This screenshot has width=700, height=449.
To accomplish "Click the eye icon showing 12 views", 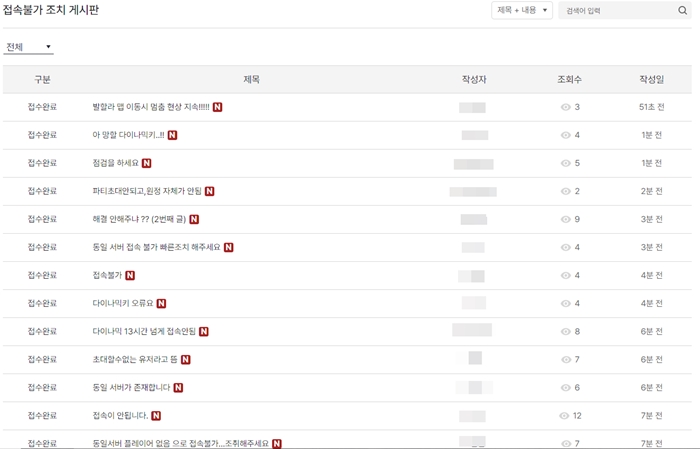I will [564, 416].
